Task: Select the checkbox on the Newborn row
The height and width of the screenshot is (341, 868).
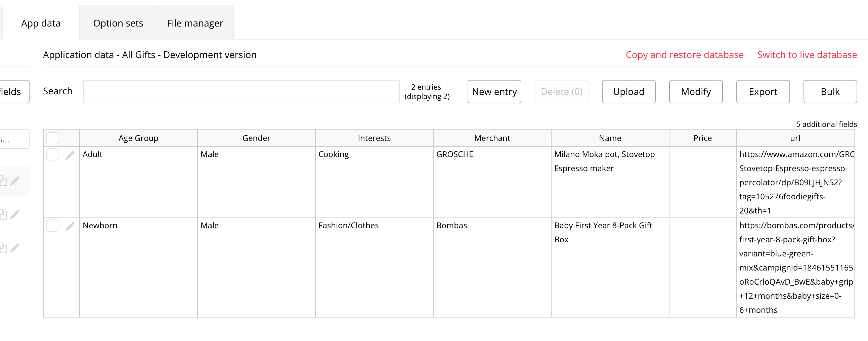Action: 52,226
